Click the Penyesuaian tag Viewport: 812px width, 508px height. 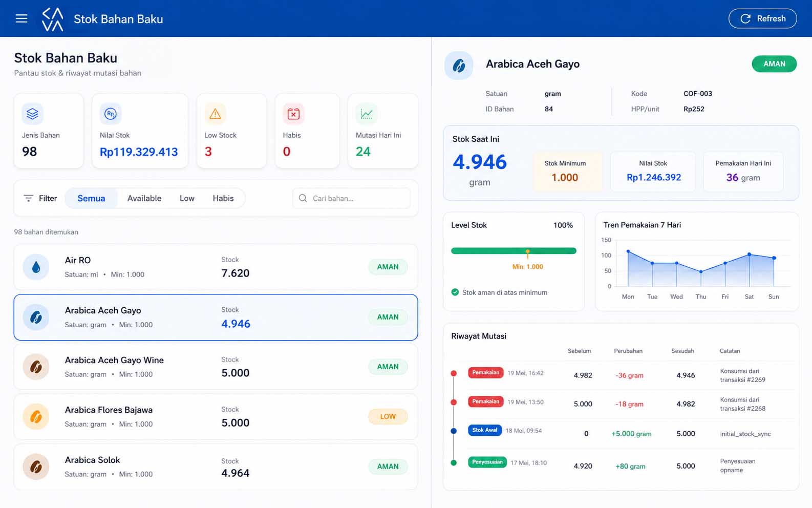point(487,462)
